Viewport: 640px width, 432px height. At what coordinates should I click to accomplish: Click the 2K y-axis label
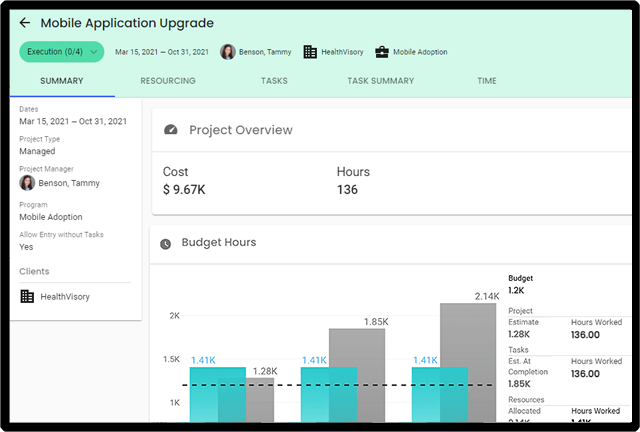click(175, 316)
